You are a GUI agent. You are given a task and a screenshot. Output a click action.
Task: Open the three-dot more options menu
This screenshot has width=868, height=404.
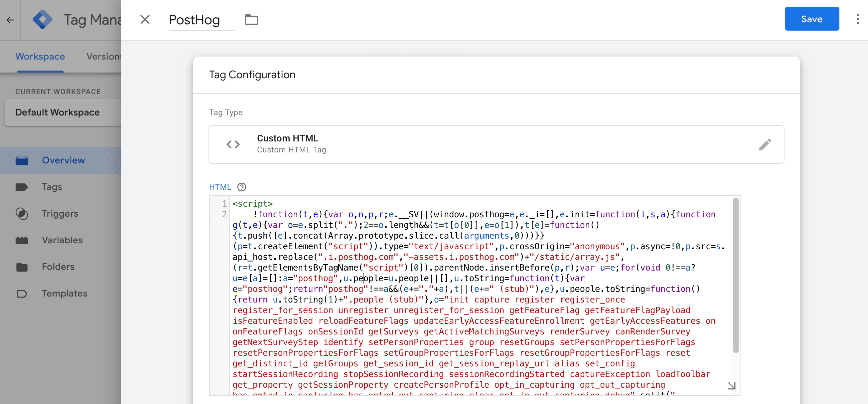pyautogui.click(x=858, y=19)
